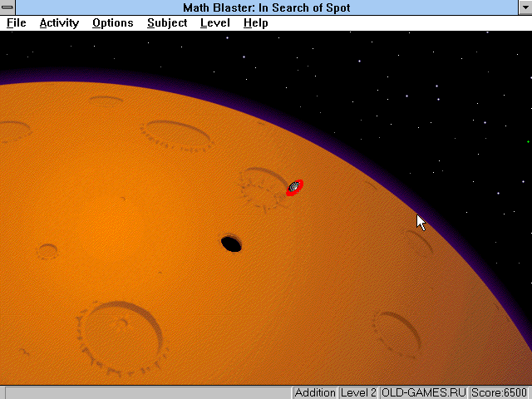The image size is (532, 399).
Task: Click the red spaceship on the planet
Action: click(294, 187)
